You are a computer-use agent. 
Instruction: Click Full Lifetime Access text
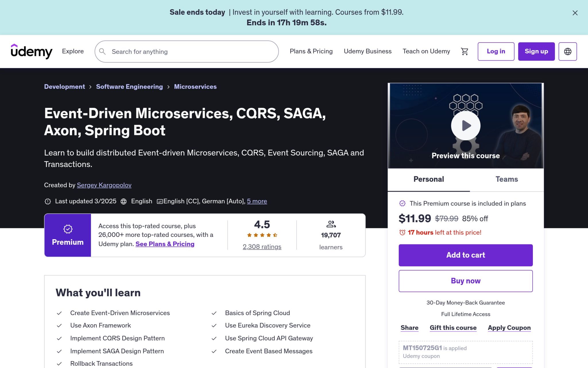[x=465, y=314]
